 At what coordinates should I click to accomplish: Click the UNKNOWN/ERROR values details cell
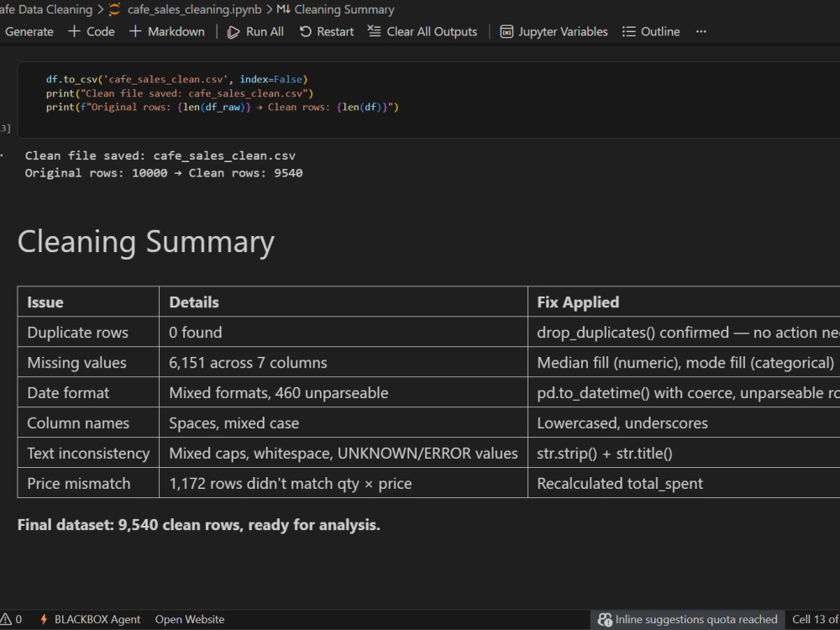(x=344, y=454)
